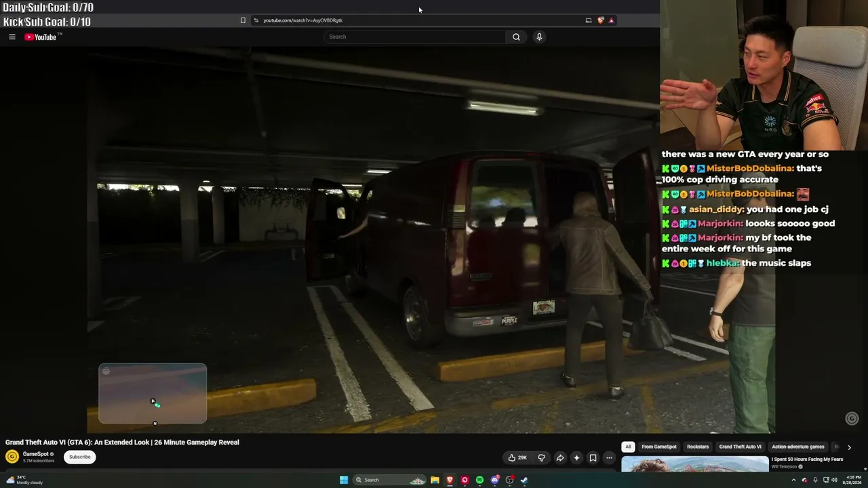Screen dimensions: 868x488
Task: Start voice search with the microphone
Action: pos(539,37)
